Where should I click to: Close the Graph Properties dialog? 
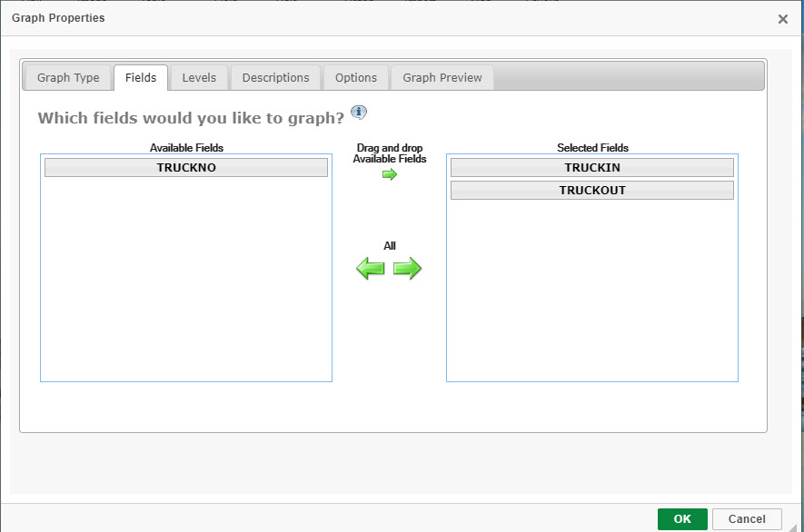pos(783,19)
